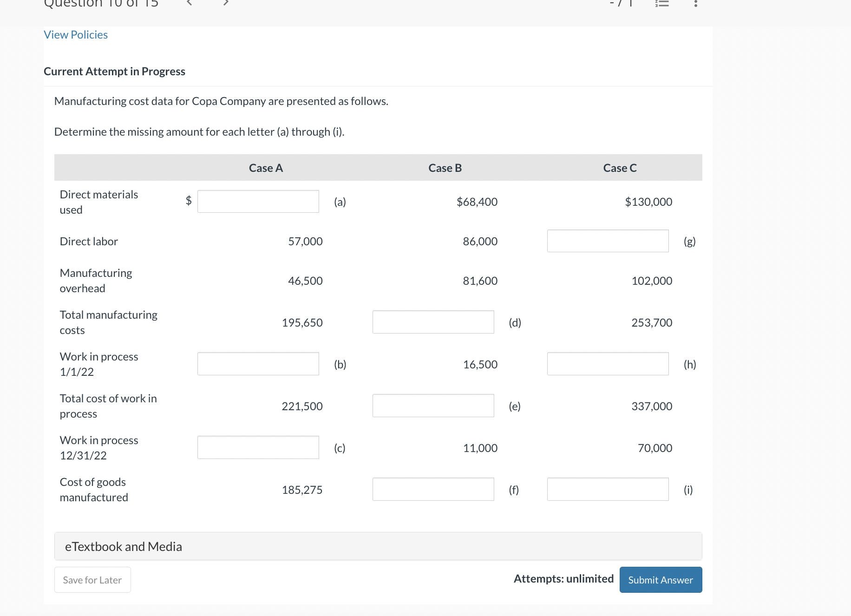Click field (f) for Case B cost of goods manufactured
This screenshot has width=851, height=616.
coord(432,489)
